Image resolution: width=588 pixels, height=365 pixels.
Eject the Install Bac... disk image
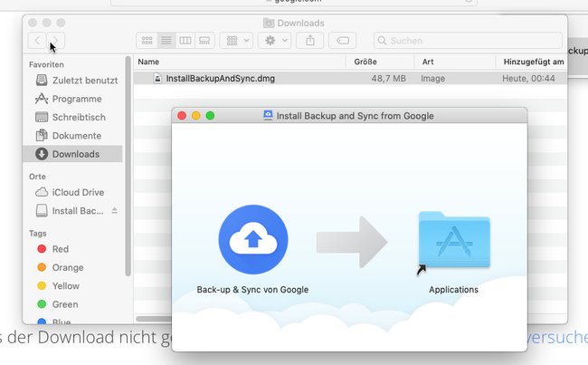coord(114,211)
